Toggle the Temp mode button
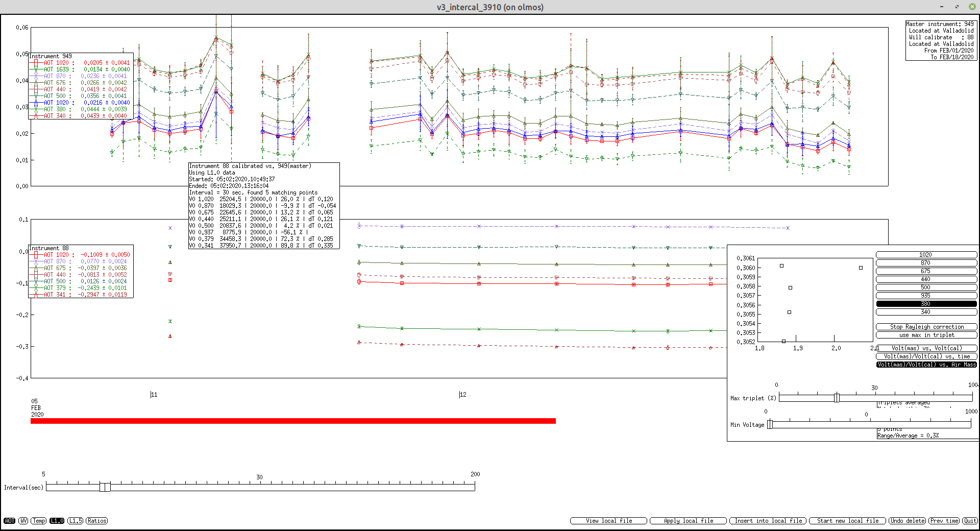 click(x=39, y=521)
